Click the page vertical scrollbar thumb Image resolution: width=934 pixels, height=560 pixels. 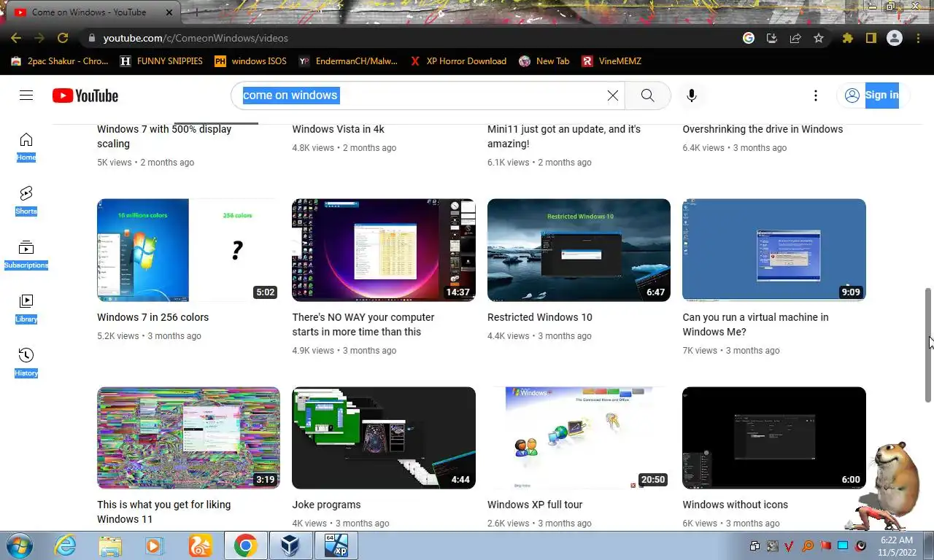pos(928,344)
